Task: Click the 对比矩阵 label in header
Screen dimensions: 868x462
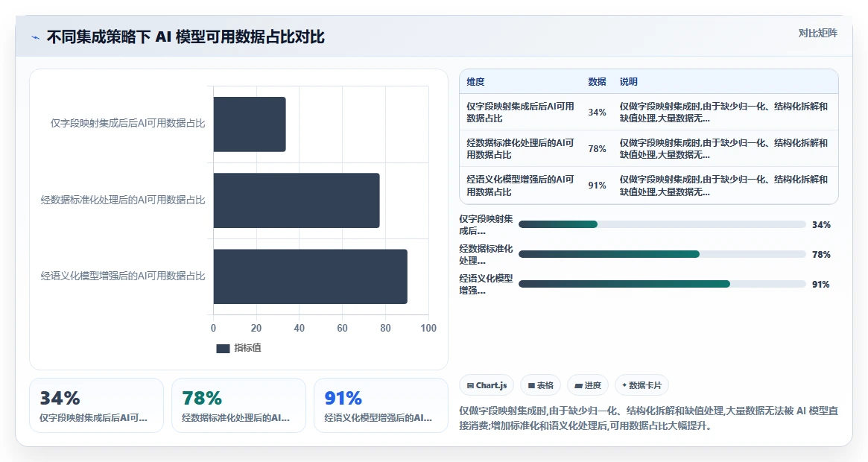Action: tap(817, 34)
